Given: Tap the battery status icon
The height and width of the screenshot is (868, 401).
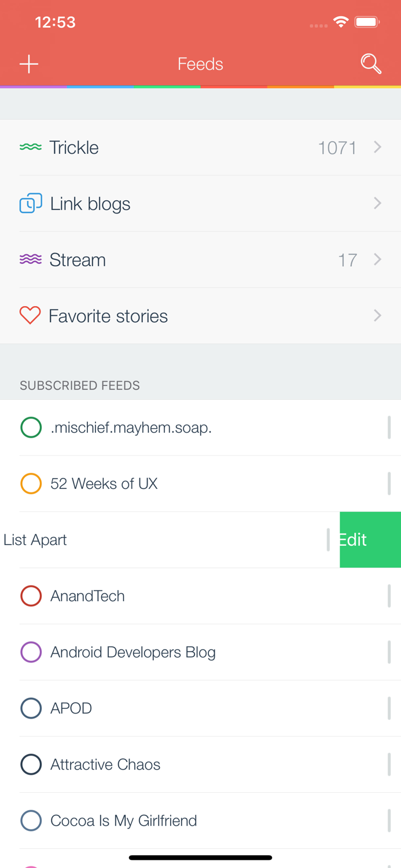Looking at the screenshot, I should (367, 22).
